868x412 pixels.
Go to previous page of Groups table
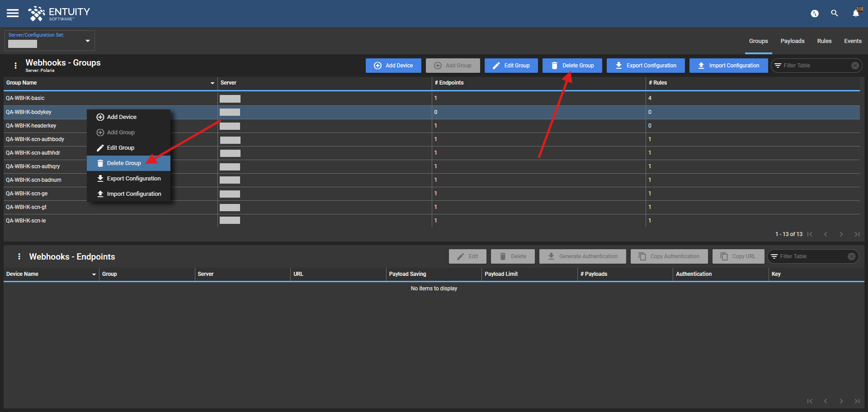pyautogui.click(x=826, y=234)
